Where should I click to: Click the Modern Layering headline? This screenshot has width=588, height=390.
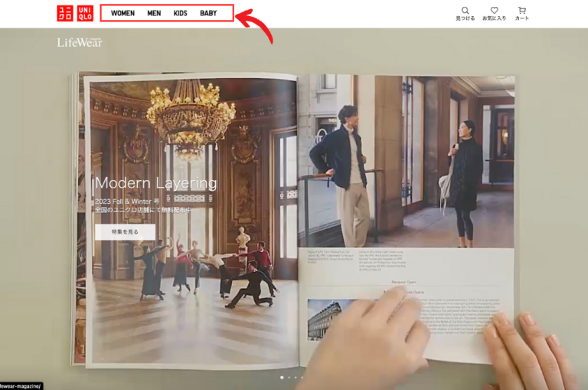[x=155, y=183]
